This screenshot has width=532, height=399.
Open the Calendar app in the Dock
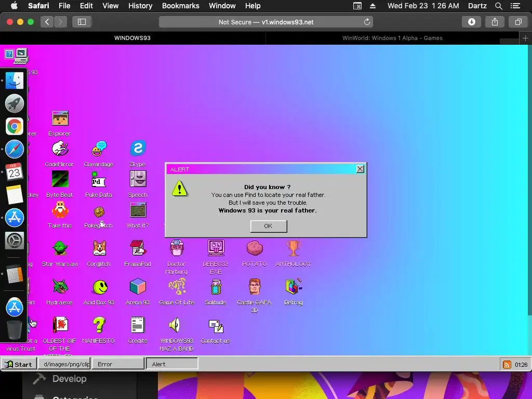pyautogui.click(x=14, y=171)
